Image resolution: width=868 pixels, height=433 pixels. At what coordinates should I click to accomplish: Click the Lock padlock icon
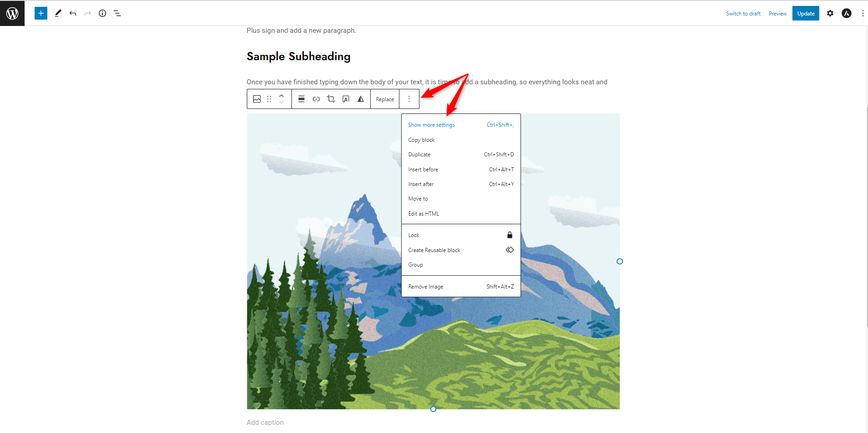510,235
